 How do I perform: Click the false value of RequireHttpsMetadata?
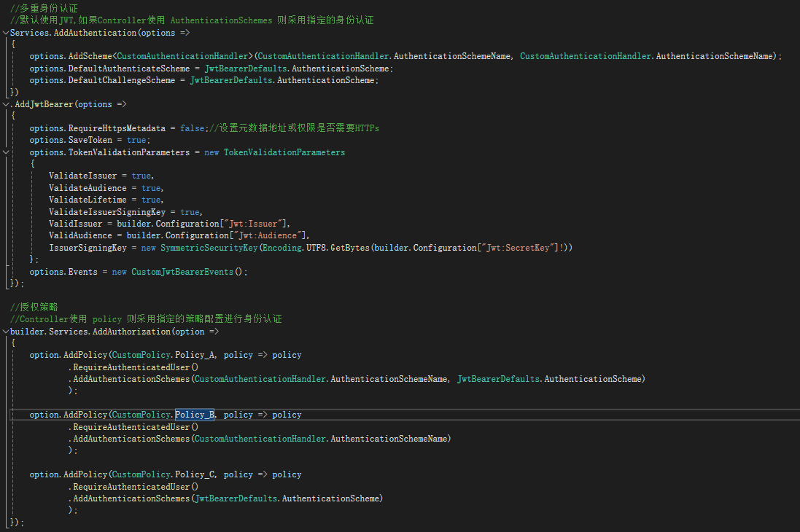192,128
